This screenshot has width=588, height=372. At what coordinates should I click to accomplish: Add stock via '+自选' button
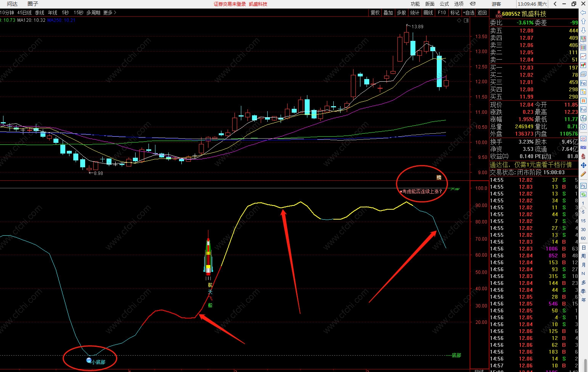point(468,13)
